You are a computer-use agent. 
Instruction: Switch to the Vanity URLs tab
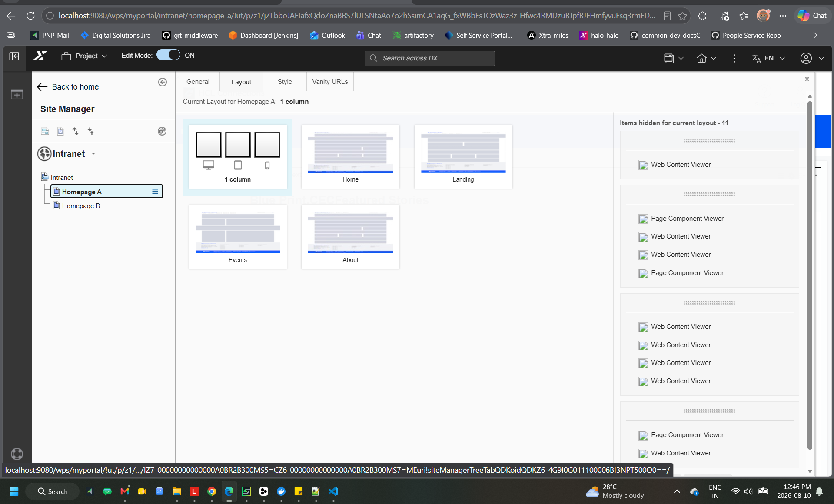tap(330, 82)
